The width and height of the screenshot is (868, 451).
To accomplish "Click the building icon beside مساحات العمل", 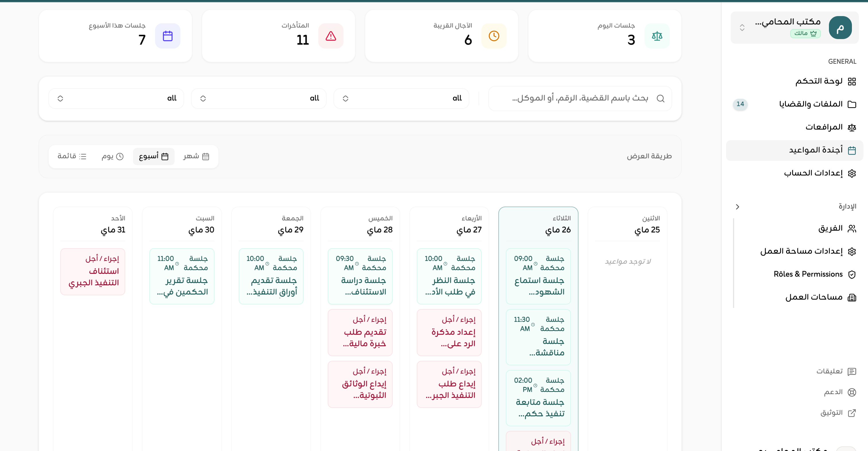I will (x=852, y=297).
